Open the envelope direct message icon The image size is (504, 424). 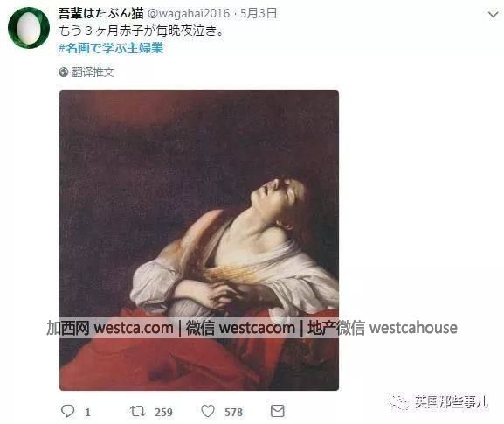point(278,411)
